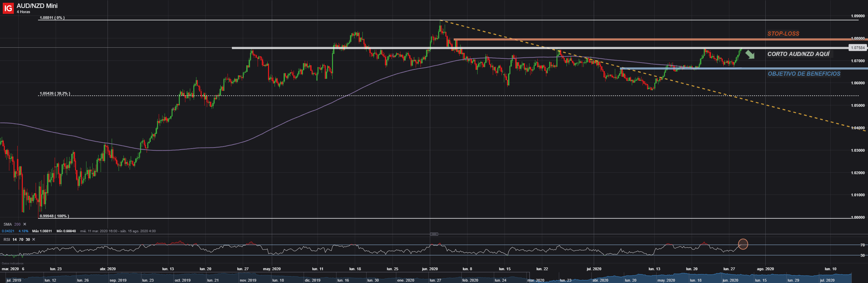Screen dimensions: 868x283
Task: Click the navigator window's right edge
Action: coord(851,277)
